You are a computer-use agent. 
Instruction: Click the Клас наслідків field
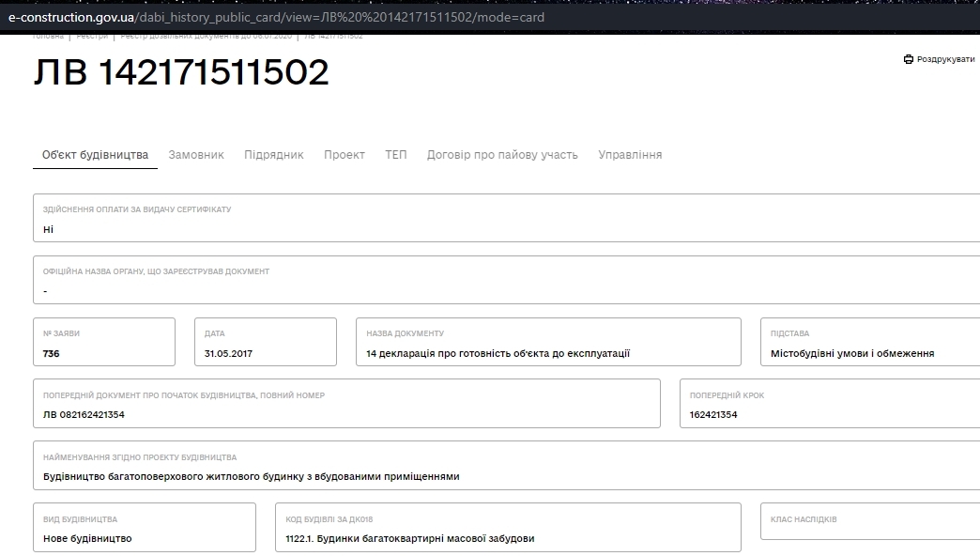[870, 521]
